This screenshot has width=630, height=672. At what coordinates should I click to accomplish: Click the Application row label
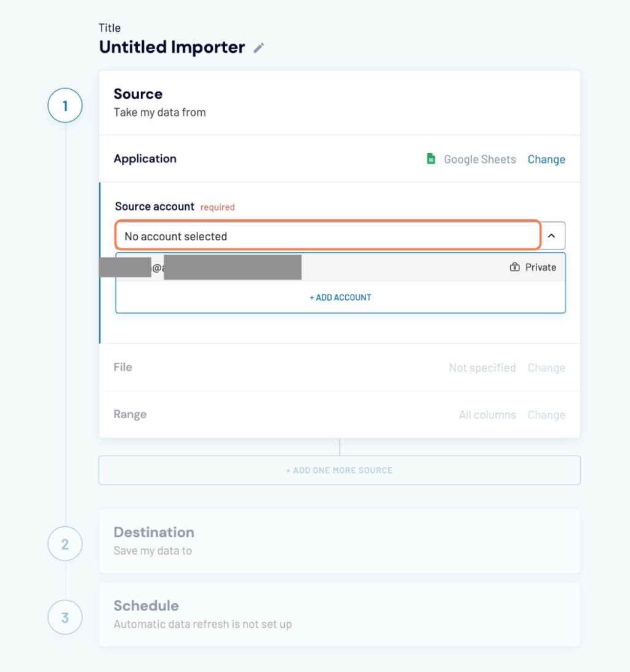coord(145,159)
